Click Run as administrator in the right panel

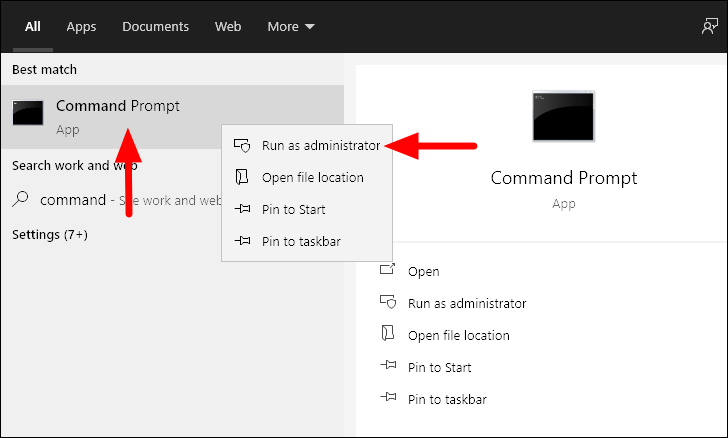[467, 303]
